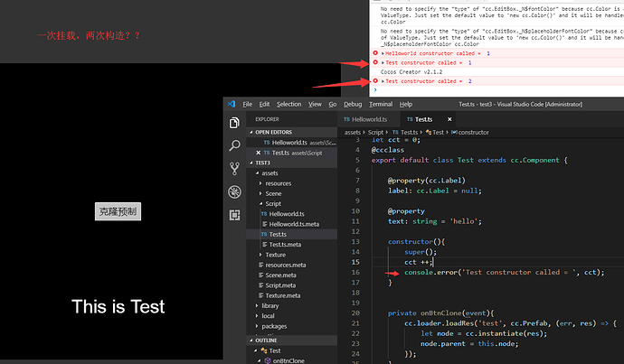Click 'Script' in the breadcrumb
This screenshot has width=624, height=364.
pos(375,133)
